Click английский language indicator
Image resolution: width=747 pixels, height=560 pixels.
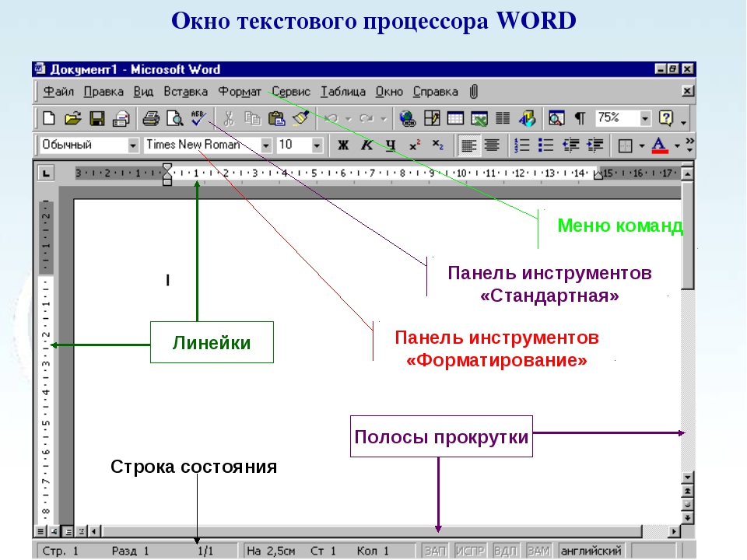(x=591, y=551)
